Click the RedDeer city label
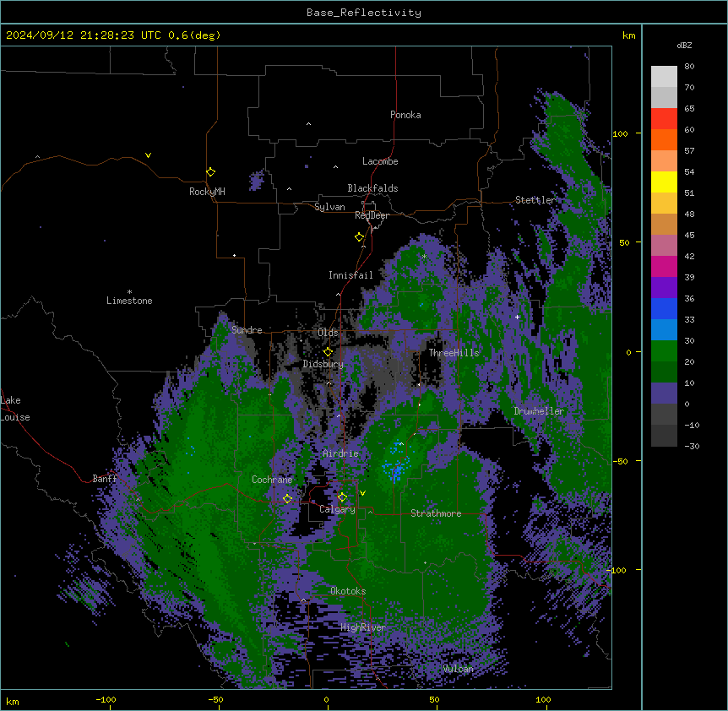This screenshot has height=711, width=728. 372,215
